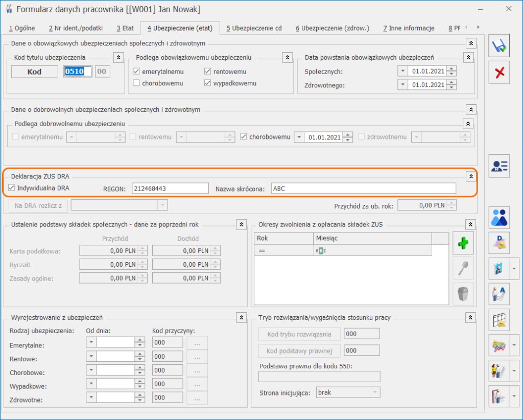Cancel changes with the red X icon
Image resolution: width=523 pixels, height=420 pixels.
click(x=499, y=72)
